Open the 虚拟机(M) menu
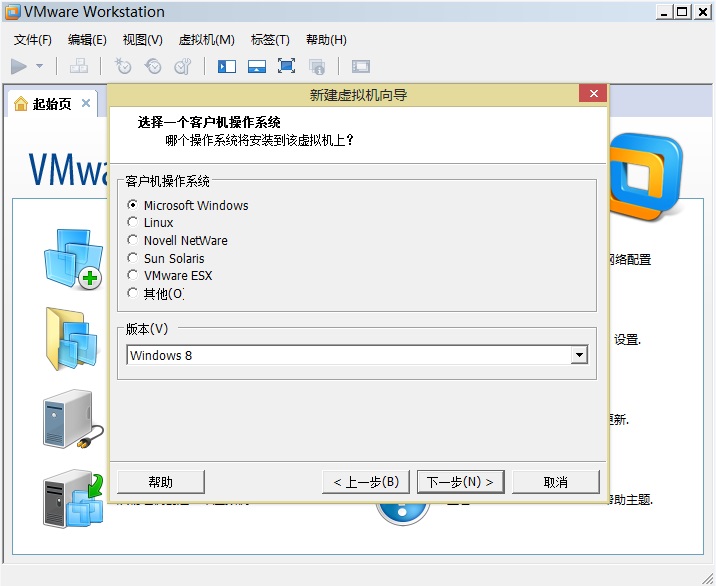 point(206,40)
